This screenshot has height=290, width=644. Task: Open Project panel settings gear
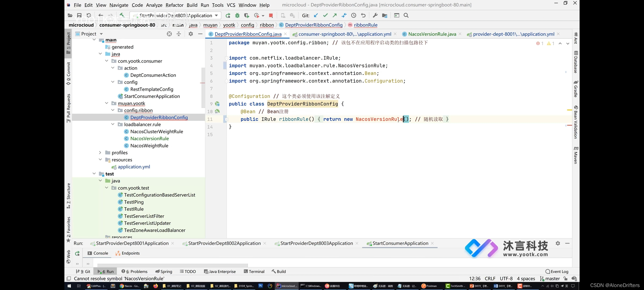point(191,34)
